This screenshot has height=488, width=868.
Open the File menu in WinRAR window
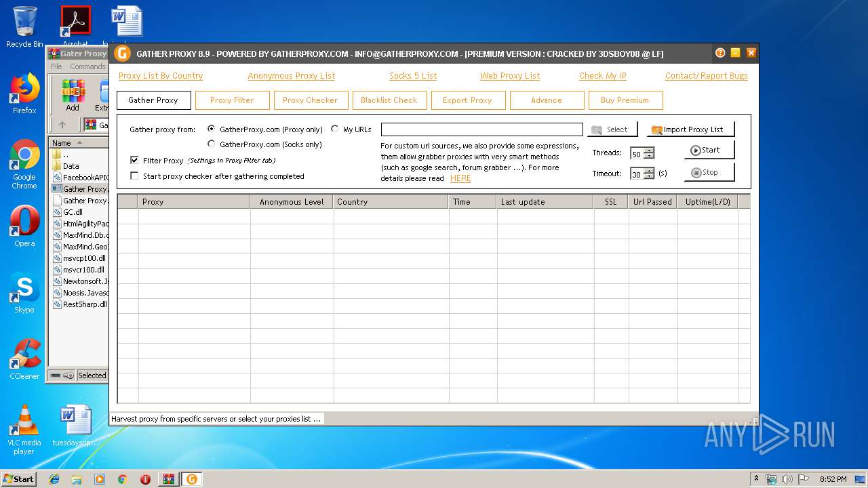point(56,66)
